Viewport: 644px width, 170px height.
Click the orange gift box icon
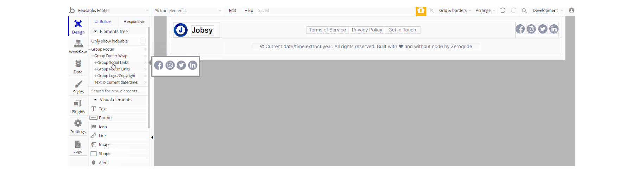pyautogui.click(x=421, y=11)
